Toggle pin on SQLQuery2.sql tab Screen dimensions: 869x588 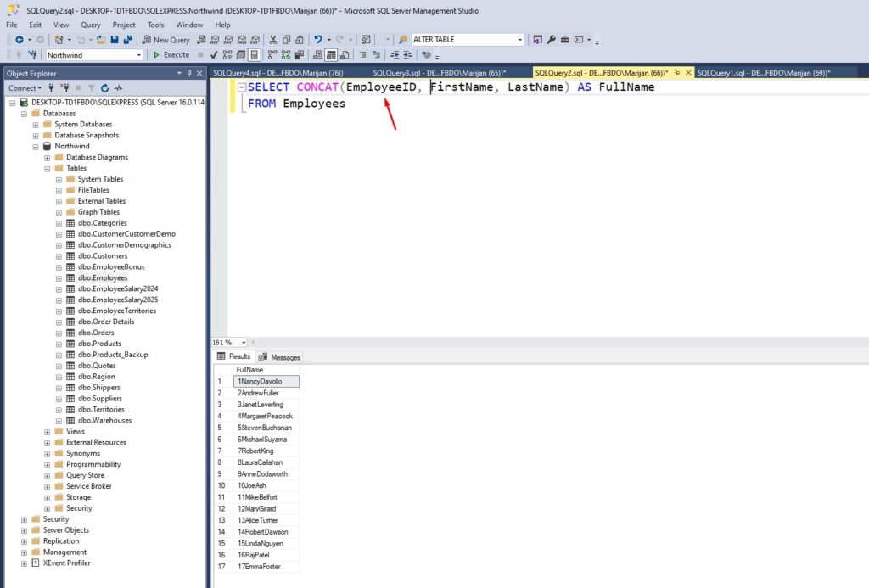(x=677, y=73)
